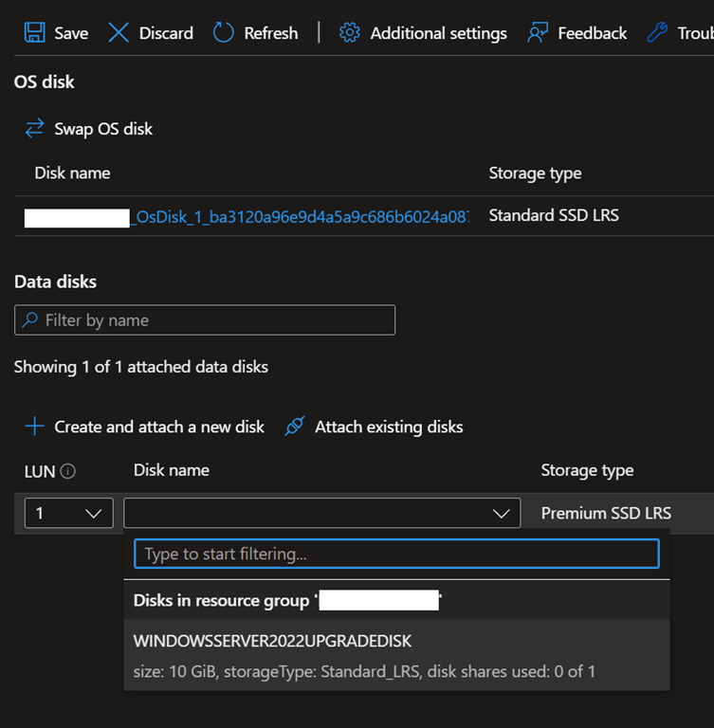This screenshot has height=728, width=714.
Task: Click the Troubleshoot wrench icon
Action: point(657,33)
